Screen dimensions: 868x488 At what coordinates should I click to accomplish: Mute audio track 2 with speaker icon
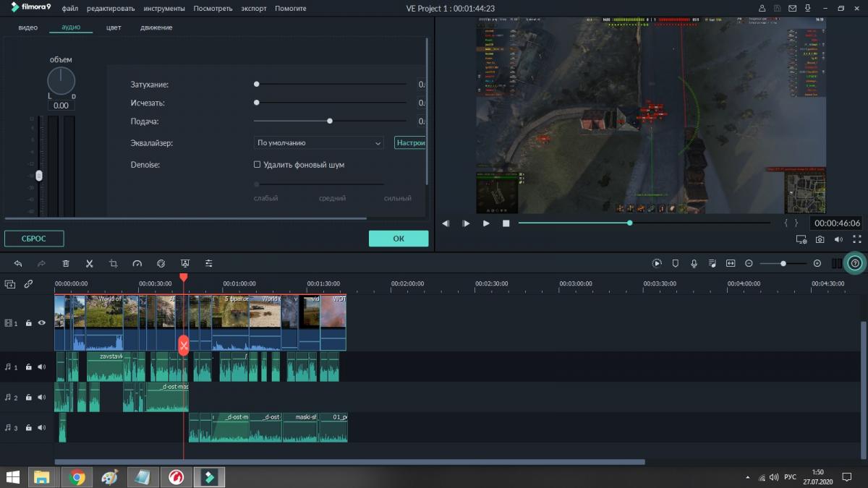41,398
